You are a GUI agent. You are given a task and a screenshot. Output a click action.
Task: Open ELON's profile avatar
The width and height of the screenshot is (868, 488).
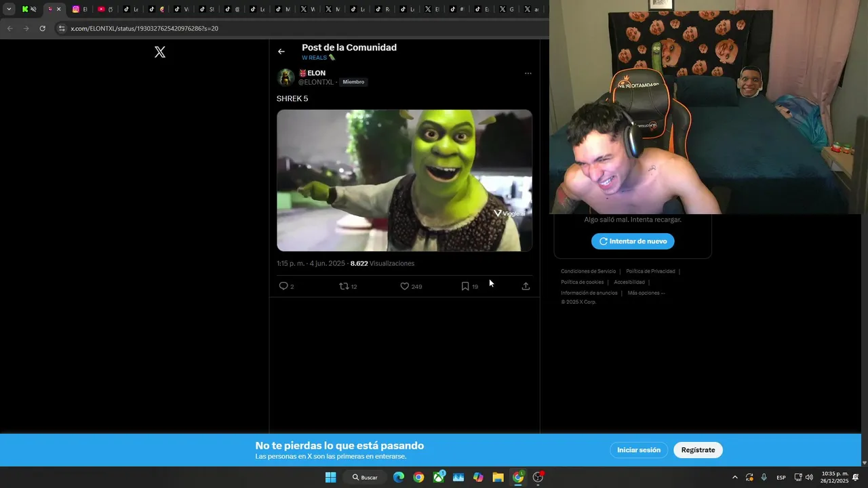pos(285,77)
